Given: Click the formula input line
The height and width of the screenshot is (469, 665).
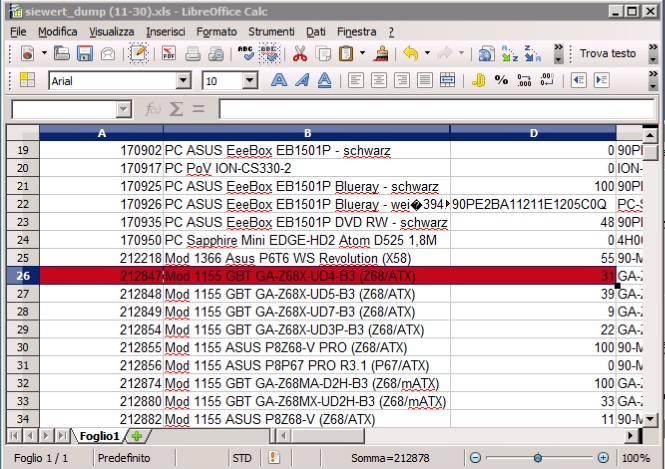Looking at the screenshot, I should tap(437, 109).
